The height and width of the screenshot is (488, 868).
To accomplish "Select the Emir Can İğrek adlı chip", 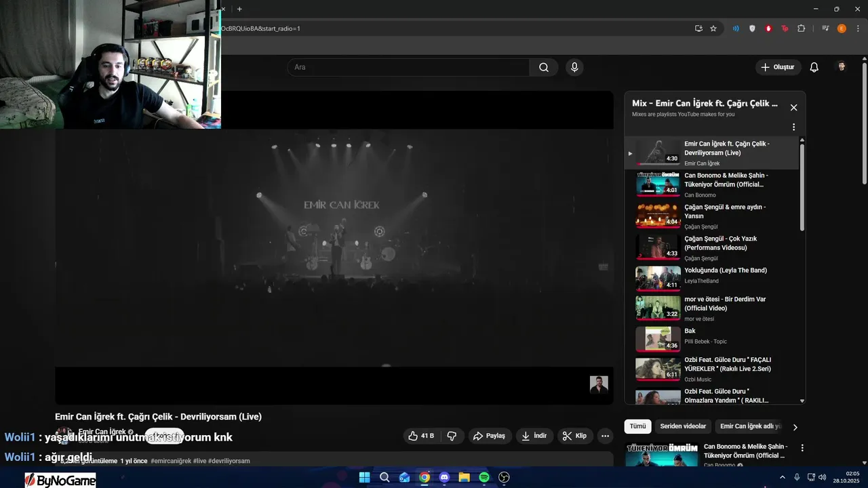I will click(x=751, y=426).
